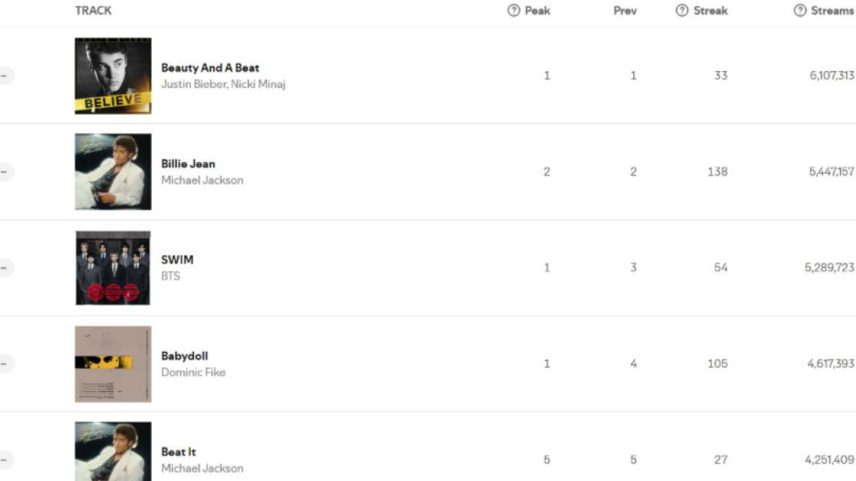Click position change indicator beside Beauty And A Beat
Screen dimensions: 856x481
pyautogui.click(x=5, y=75)
